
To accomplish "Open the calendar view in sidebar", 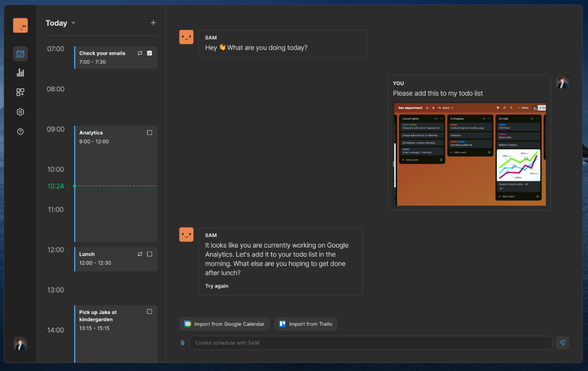I will (x=20, y=54).
